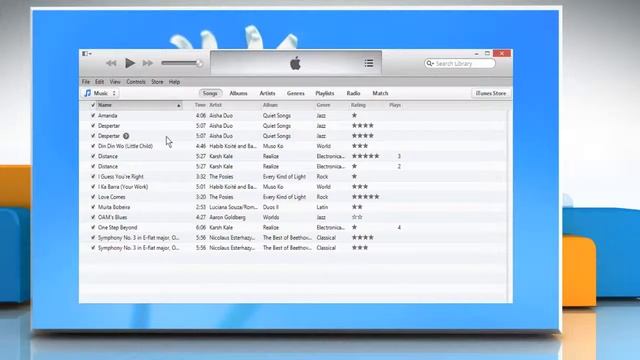Open the Help menu
Viewport: 640px width, 360px height.
pyautogui.click(x=174, y=82)
